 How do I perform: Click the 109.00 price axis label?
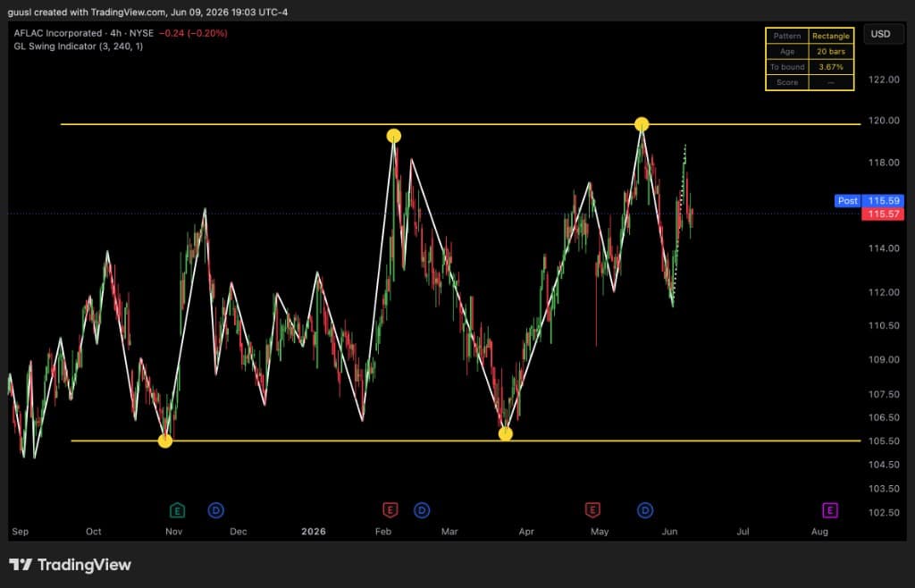pyautogui.click(x=884, y=359)
